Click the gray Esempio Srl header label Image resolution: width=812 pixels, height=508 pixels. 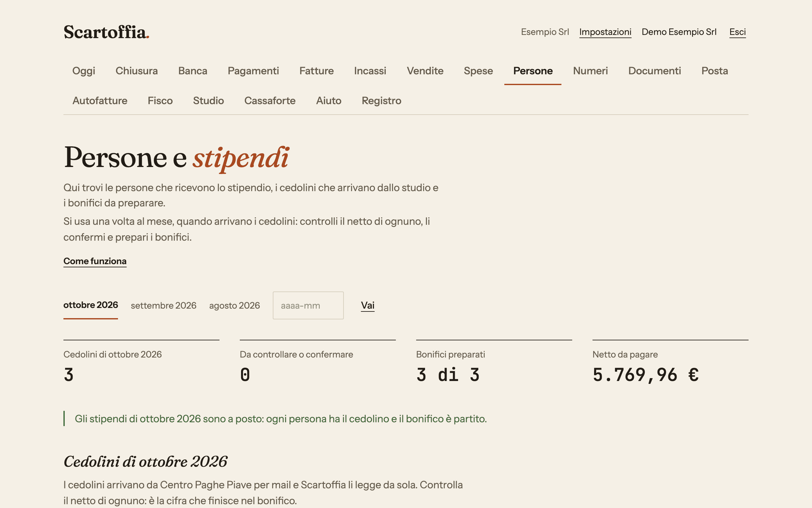pyautogui.click(x=545, y=32)
